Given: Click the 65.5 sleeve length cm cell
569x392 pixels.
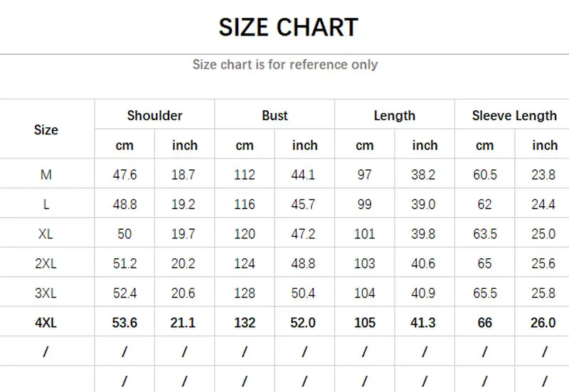Looking at the screenshot, I should click(x=484, y=293).
